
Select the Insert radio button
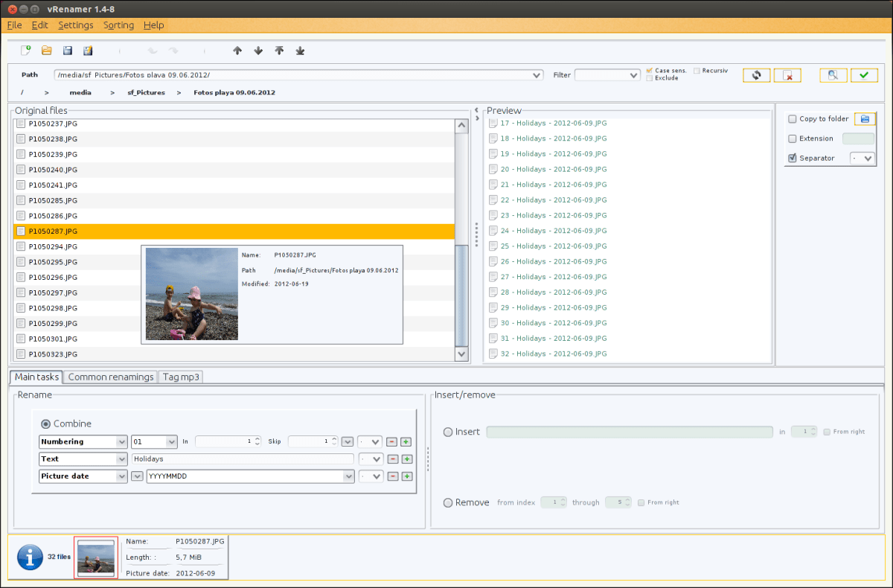[448, 432]
